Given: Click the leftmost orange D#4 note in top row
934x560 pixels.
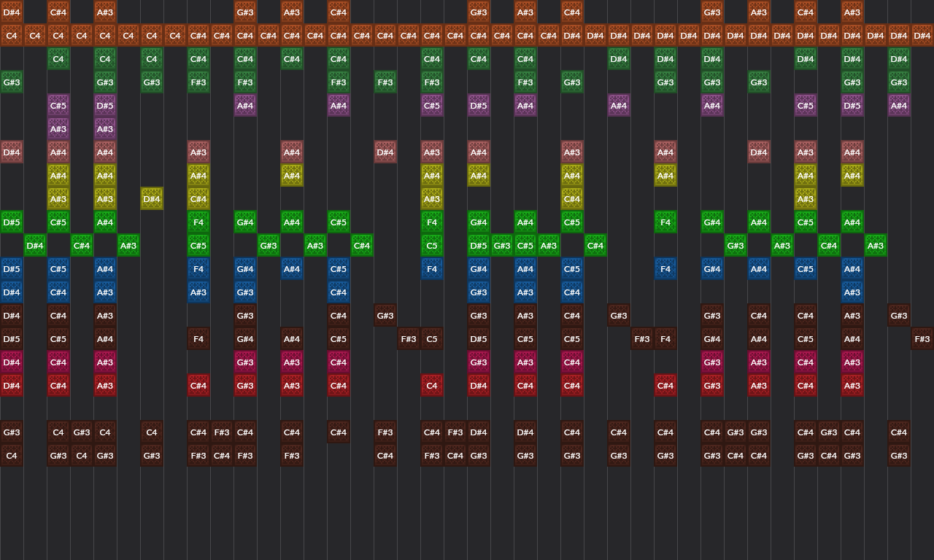Looking at the screenshot, I should pyautogui.click(x=12, y=12).
